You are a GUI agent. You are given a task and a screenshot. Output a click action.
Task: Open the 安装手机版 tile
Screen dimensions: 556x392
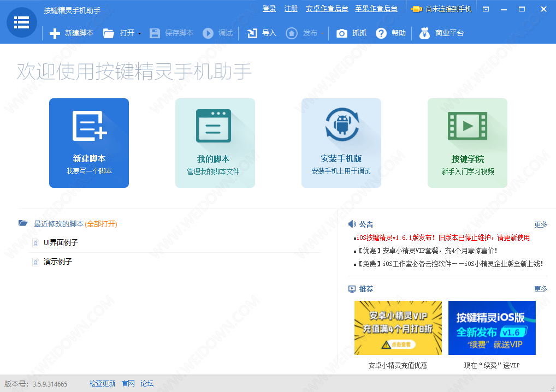(341, 143)
